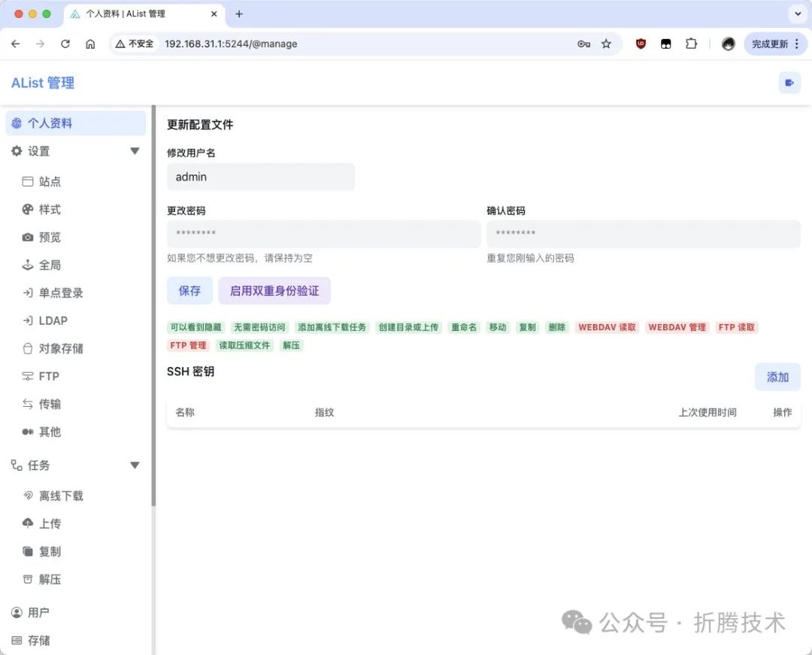Image resolution: width=812 pixels, height=655 pixels.
Task: Click the gear icon beside 设置
Action: point(17,150)
